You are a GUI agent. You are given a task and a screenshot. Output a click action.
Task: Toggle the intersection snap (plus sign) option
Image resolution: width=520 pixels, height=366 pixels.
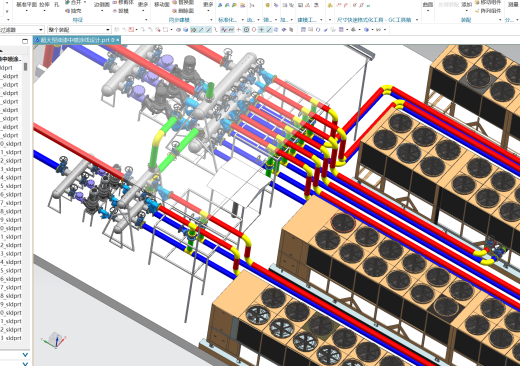238,30
